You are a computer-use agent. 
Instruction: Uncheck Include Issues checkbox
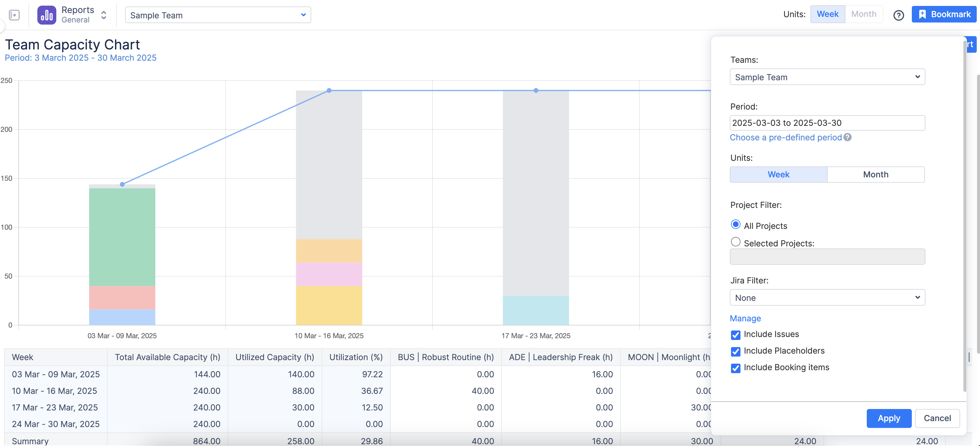point(735,335)
